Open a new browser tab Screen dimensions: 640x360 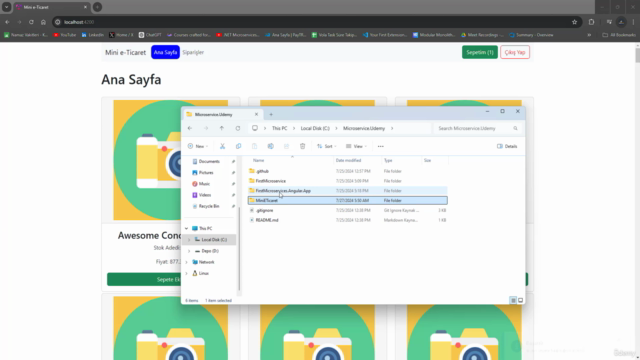(x=97, y=7)
